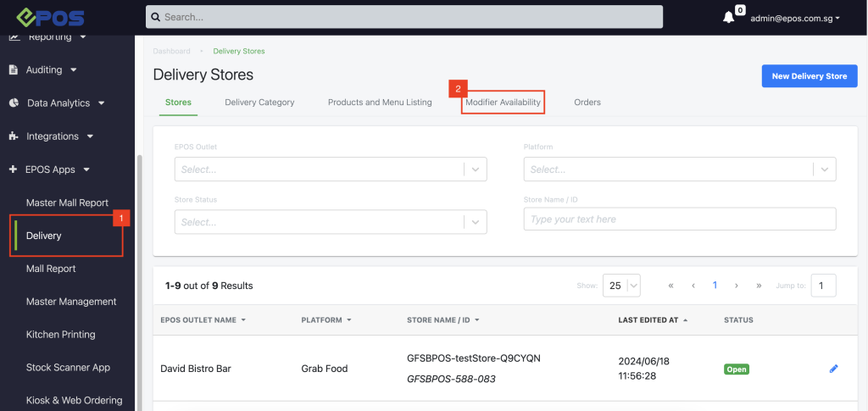This screenshot has height=411, width=868.
Task: Click the notification bell icon
Action: click(x=728, y=17)
